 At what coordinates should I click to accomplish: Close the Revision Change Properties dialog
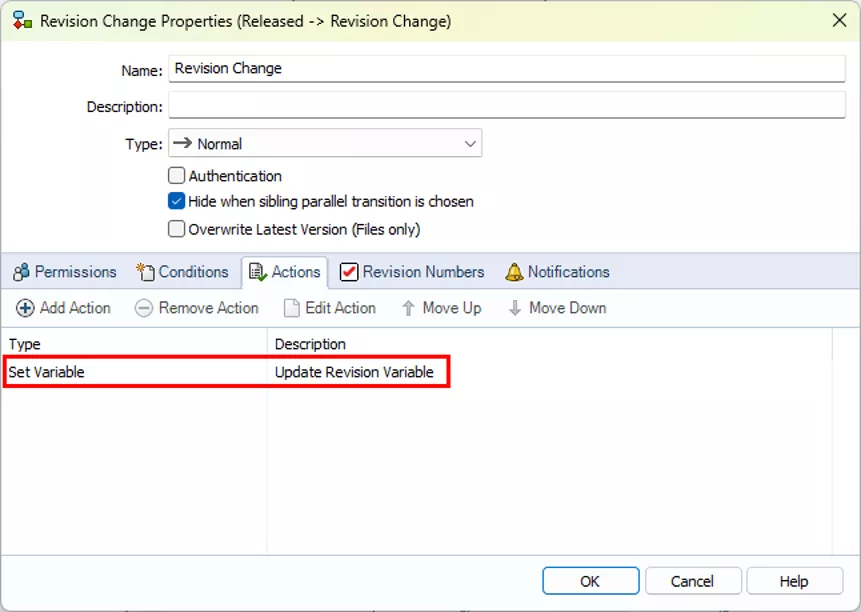click(839, 20)
